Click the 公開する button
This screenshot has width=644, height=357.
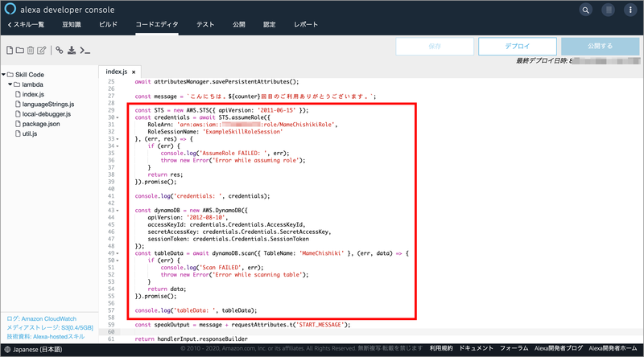pyautogui.click(x=600, y=47)
